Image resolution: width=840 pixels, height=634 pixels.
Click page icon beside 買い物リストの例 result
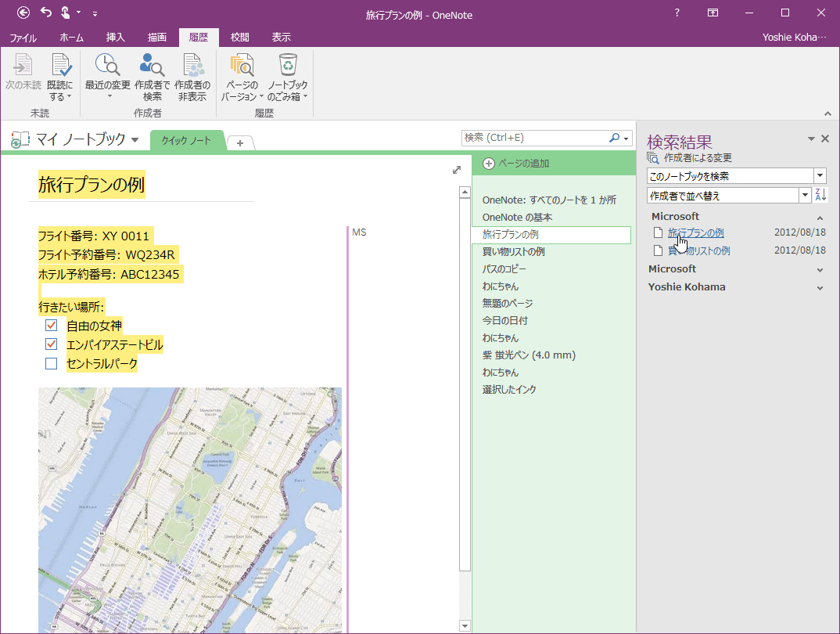pyautogui.click(x=658, y=250)
